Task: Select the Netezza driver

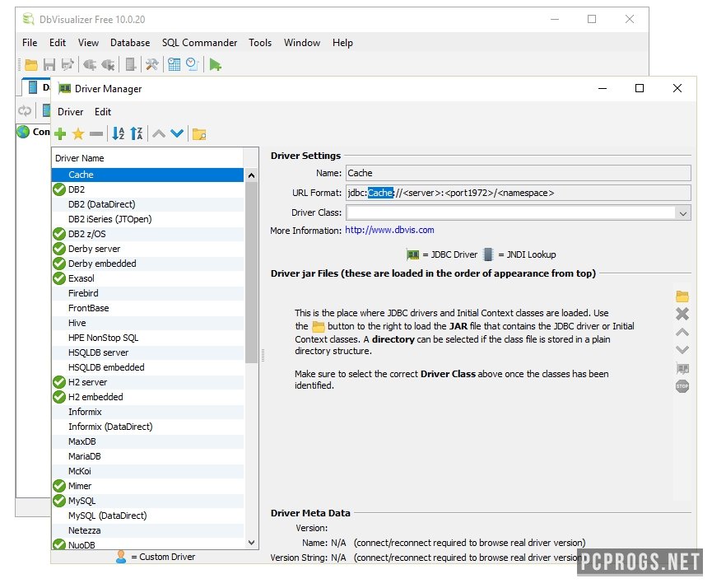Action: (147, 530)
